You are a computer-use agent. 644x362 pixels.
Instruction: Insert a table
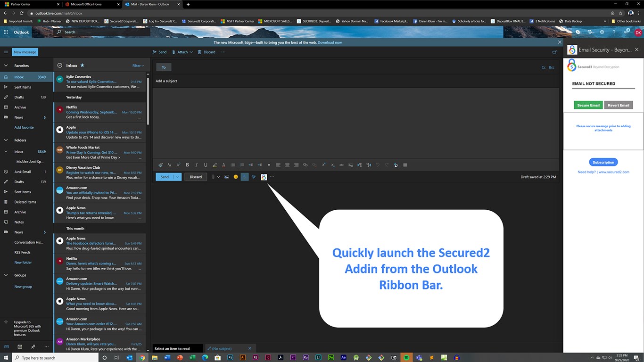click(405, 165)
